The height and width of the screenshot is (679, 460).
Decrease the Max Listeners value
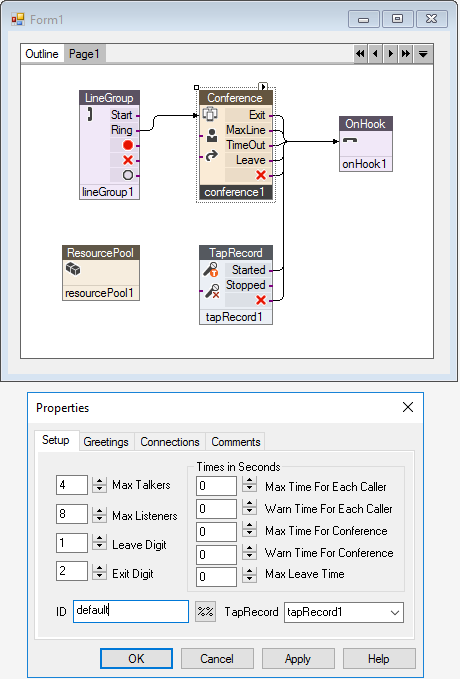[100, 518]
